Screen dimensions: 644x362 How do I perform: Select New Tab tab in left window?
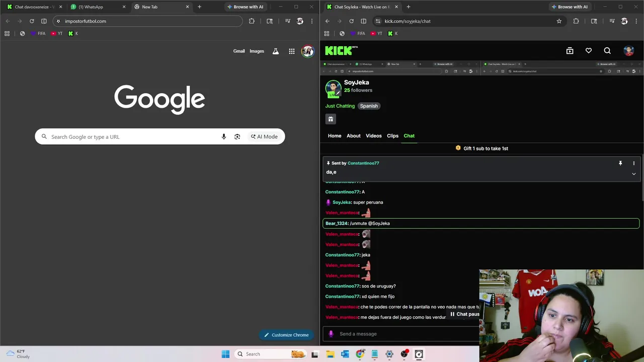point(162,7)
